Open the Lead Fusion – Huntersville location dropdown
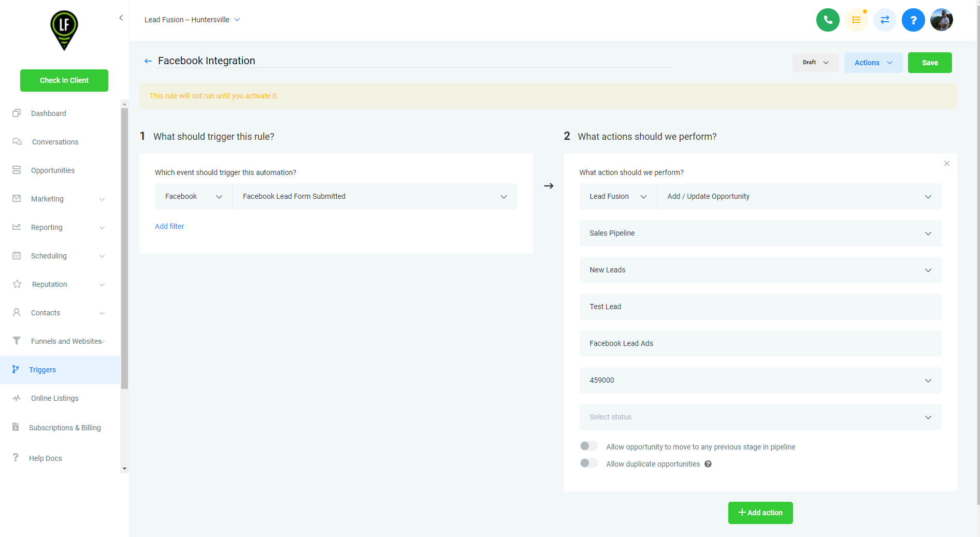Screen dimensions: 980x537 click(x=192, y=20)
